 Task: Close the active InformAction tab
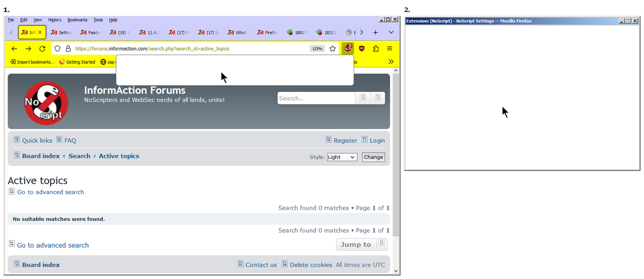[x=41, y=32]
